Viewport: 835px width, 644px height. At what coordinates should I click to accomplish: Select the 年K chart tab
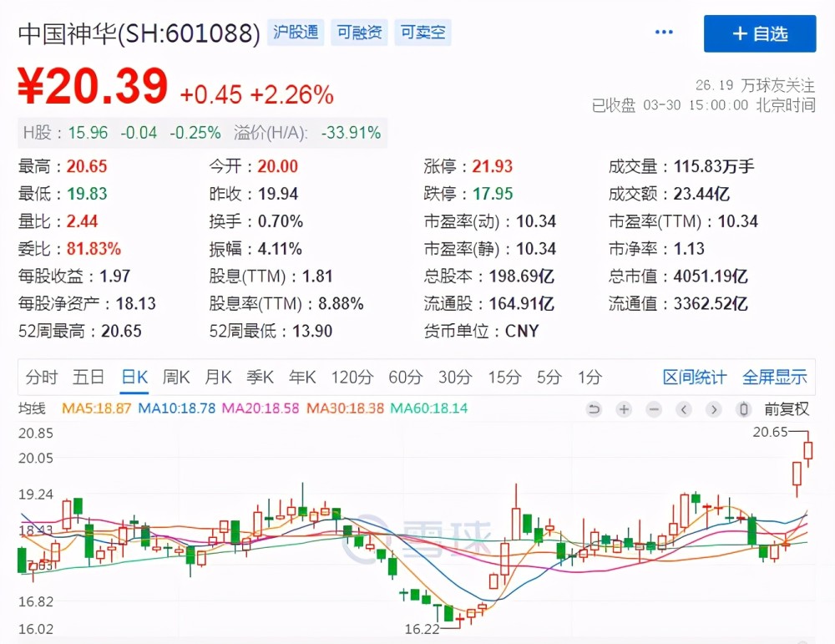[302, 378]
